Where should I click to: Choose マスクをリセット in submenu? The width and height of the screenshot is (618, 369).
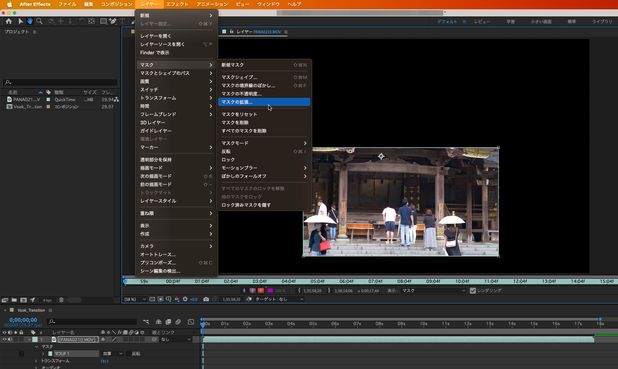[264, 114]
